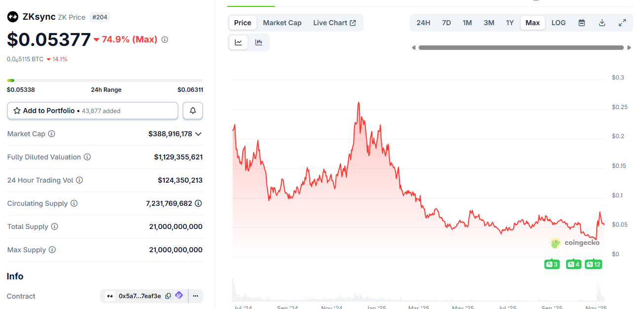Image resolution: width=644 pixels, height=309 pixels.
Task: Click the chain swap arrows icon in contract
Action: tap(110, 296)
